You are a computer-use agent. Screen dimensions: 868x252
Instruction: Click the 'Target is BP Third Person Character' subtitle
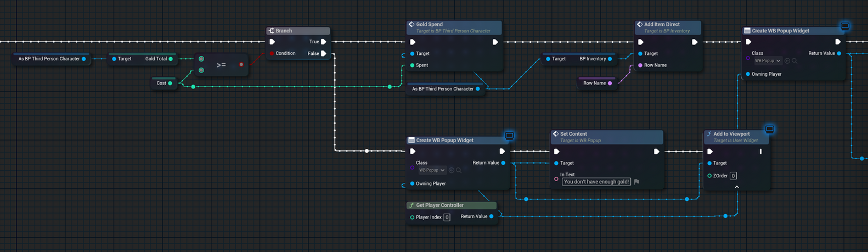[453, 31]
